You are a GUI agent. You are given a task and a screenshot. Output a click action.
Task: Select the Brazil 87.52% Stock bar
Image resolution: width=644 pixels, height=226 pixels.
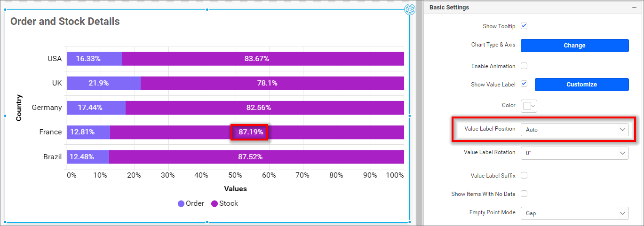point(256,157)
